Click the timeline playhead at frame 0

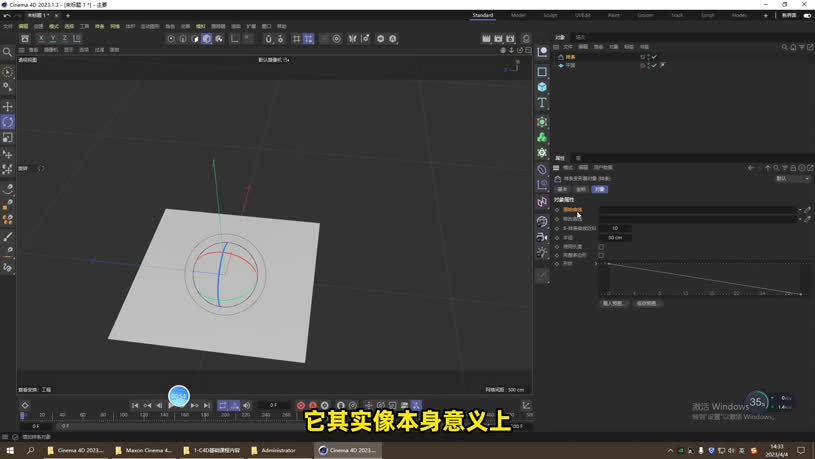coord(22,415)
